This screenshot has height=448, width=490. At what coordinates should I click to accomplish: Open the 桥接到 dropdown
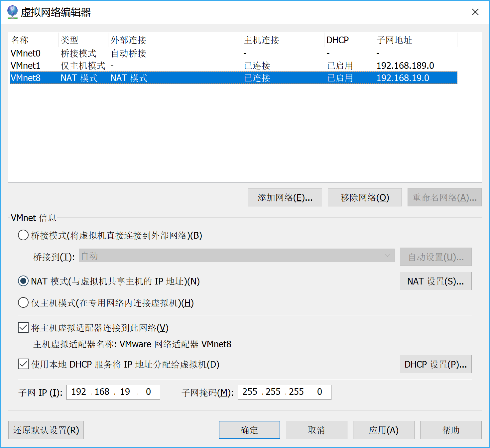[236, 256]
